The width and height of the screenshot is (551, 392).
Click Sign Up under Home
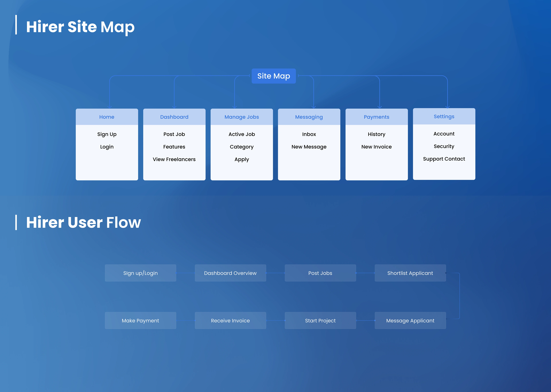(107, 134)
